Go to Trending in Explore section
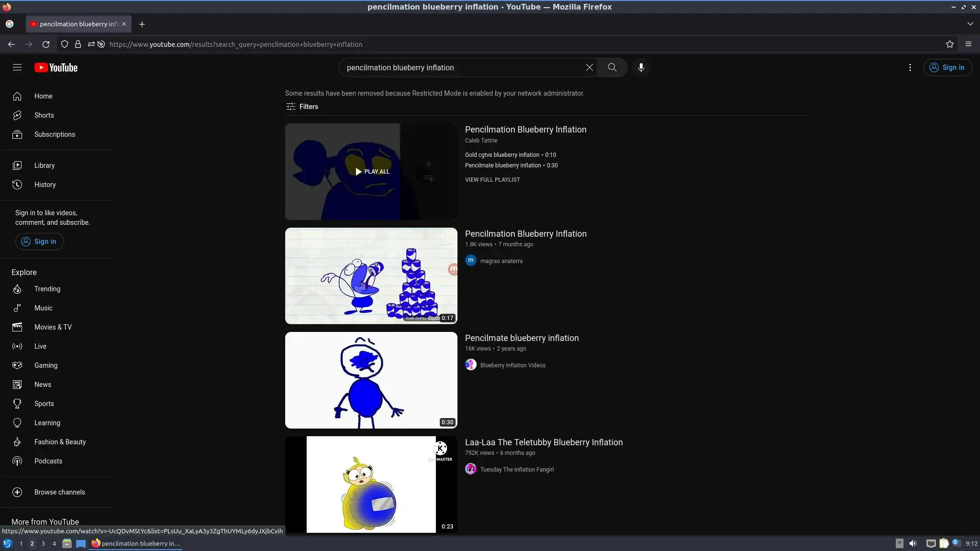Viewport: 980px width, 551px height. tap(47, 289)
